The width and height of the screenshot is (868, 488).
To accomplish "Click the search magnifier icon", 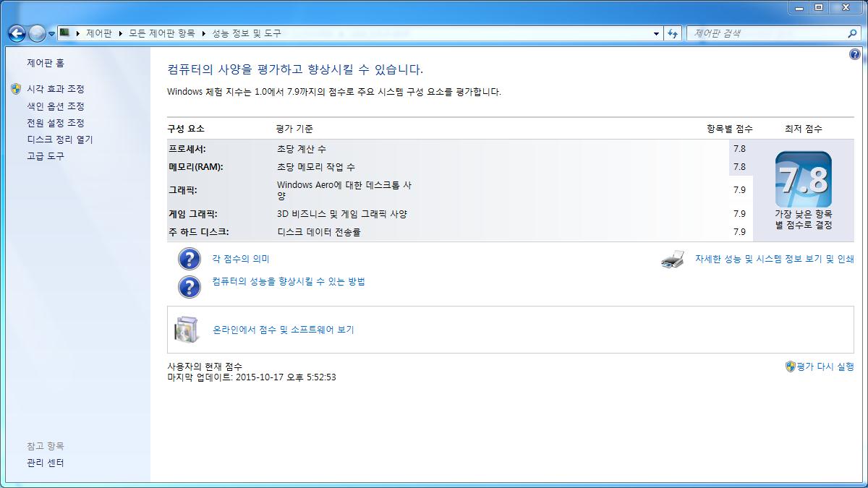I will (x=852, y=33).
